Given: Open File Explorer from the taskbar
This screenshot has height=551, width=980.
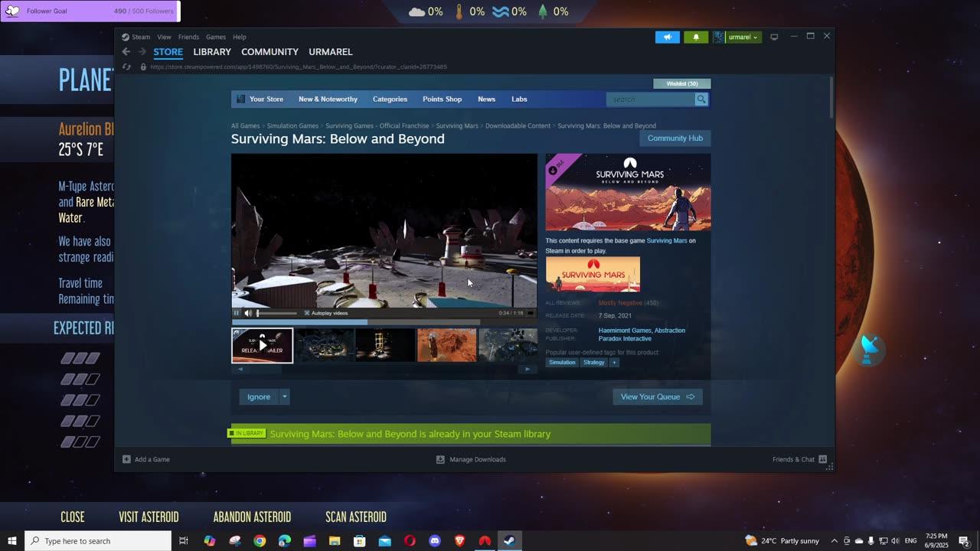Looking at the screenshot, I should pyautogui.click(x=335, y=541).
